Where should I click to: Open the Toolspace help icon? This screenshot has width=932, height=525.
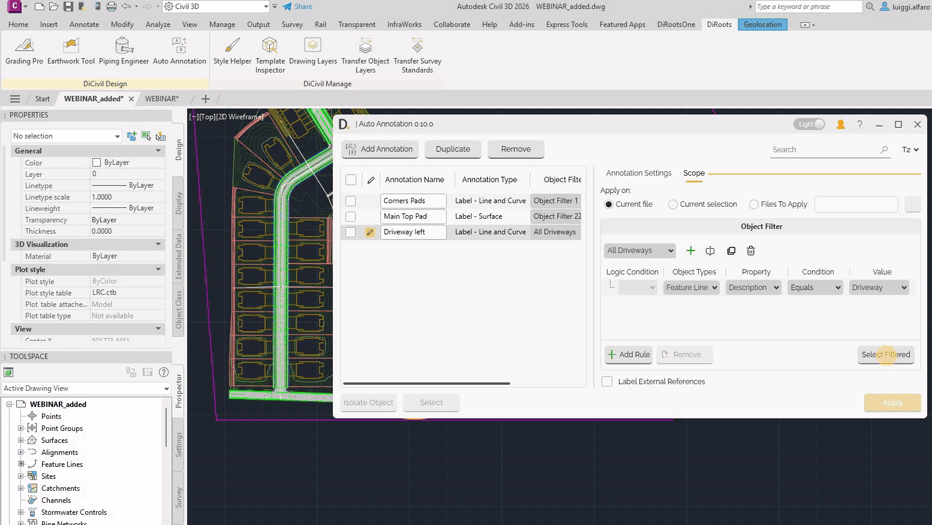tap(163, 372)
